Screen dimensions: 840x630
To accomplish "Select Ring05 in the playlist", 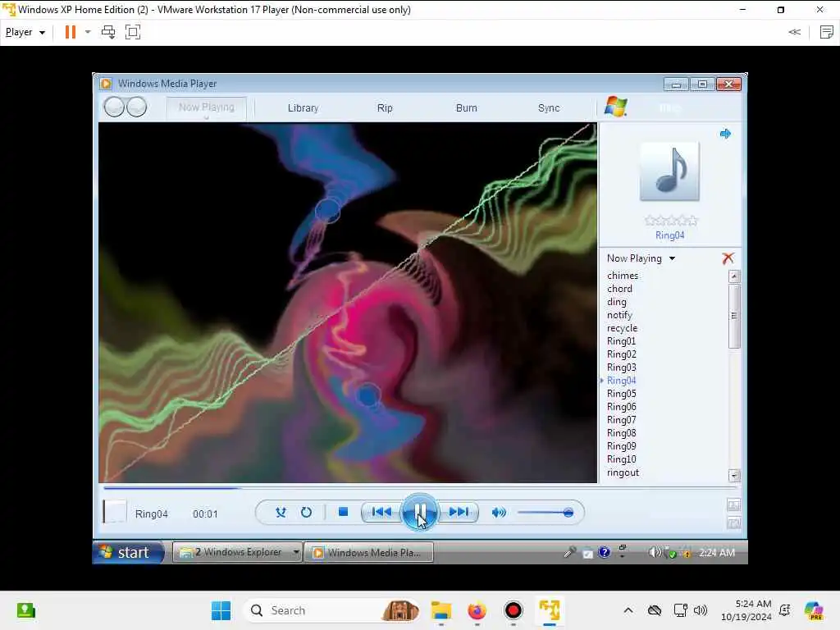I will point(622,394).
